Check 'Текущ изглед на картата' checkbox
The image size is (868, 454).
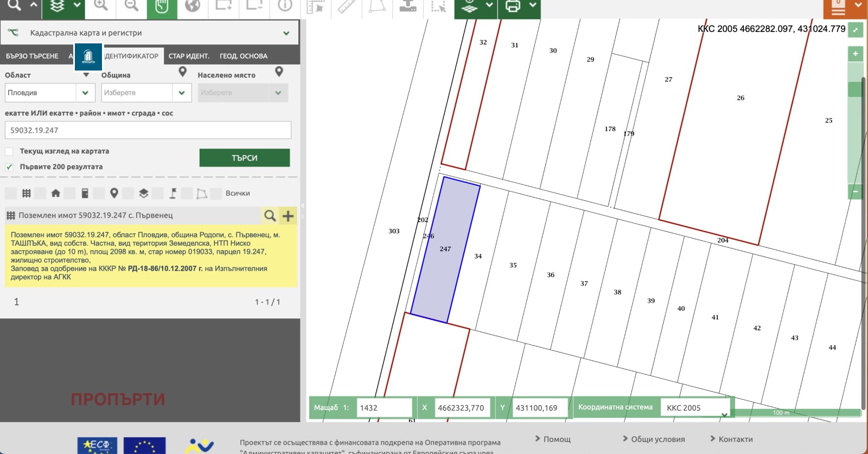[x=9, y=151]
